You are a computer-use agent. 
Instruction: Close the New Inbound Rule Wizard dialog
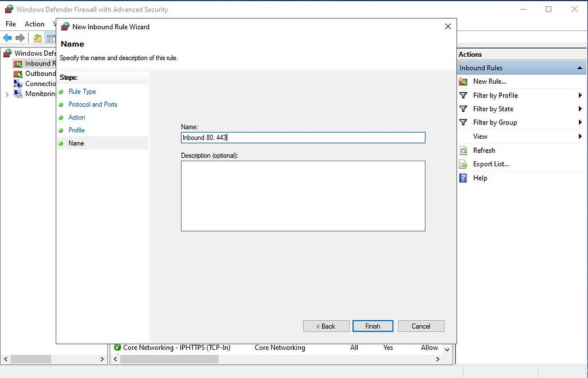coord(448,26)
